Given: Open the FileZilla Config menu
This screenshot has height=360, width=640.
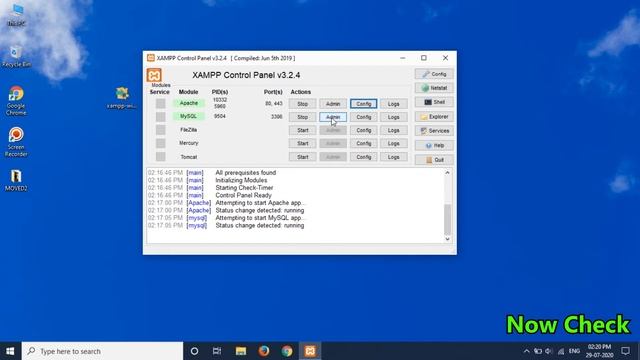Looking at the screenshot, I should point(363,130).
